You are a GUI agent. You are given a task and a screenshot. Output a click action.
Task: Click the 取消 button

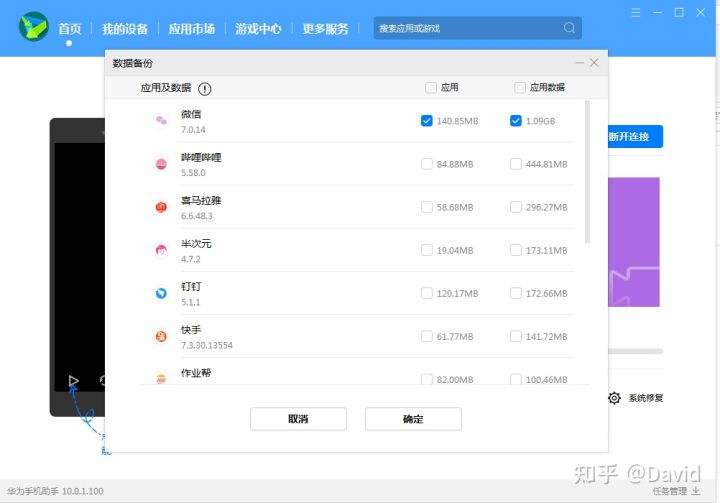(x=298, y=419)
